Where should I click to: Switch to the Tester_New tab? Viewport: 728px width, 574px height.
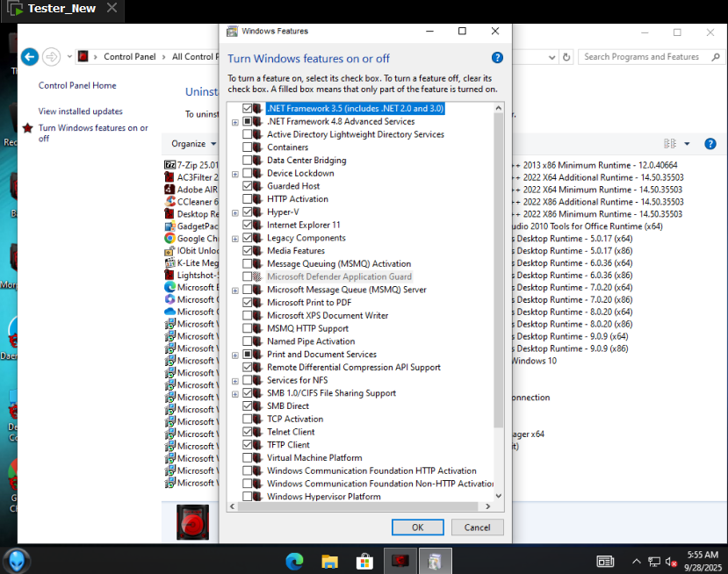pyautogui.click(x=61, y=9)
